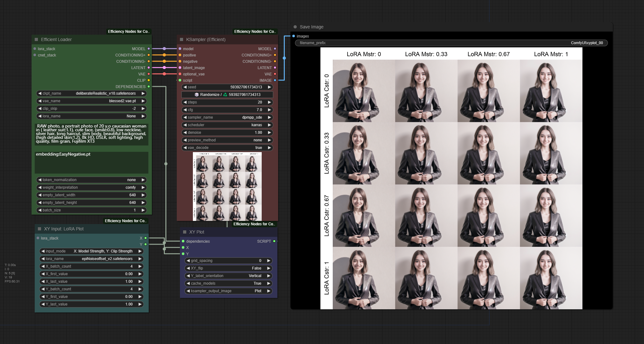Click the XY plot preview thumbnail in KSampler
Screen dimensions: 644x344
point(227,186)
